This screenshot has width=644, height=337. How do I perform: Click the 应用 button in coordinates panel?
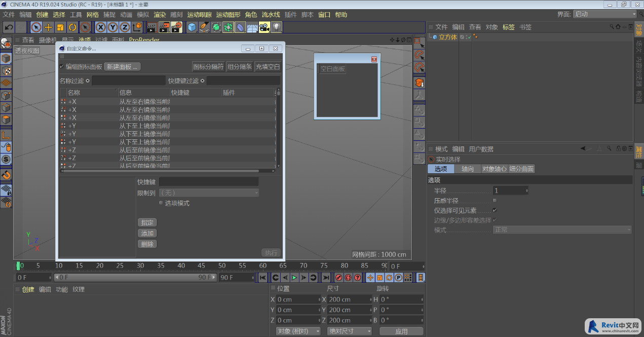click(401, 331)
